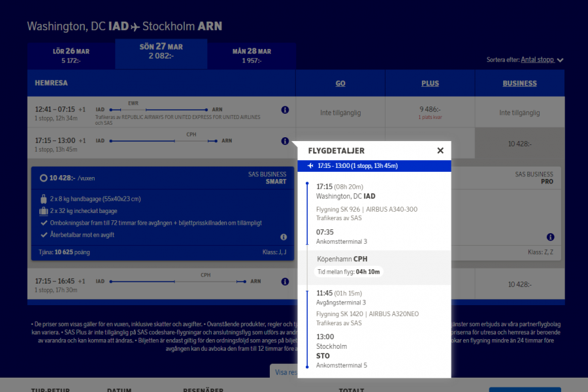The height and width of the screenshot is (392, 588).
Task: Open info icon in SAS Business Pro card
Action: tap(551, 237)
